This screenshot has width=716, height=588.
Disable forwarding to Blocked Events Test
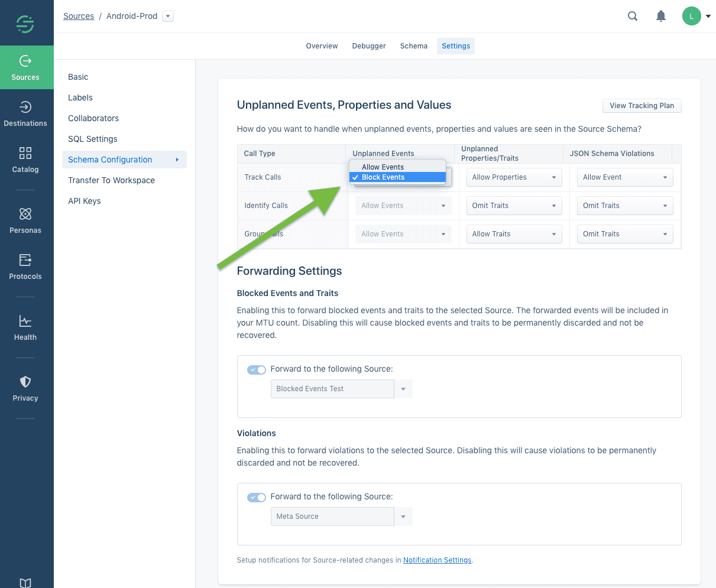click(256, 369)
